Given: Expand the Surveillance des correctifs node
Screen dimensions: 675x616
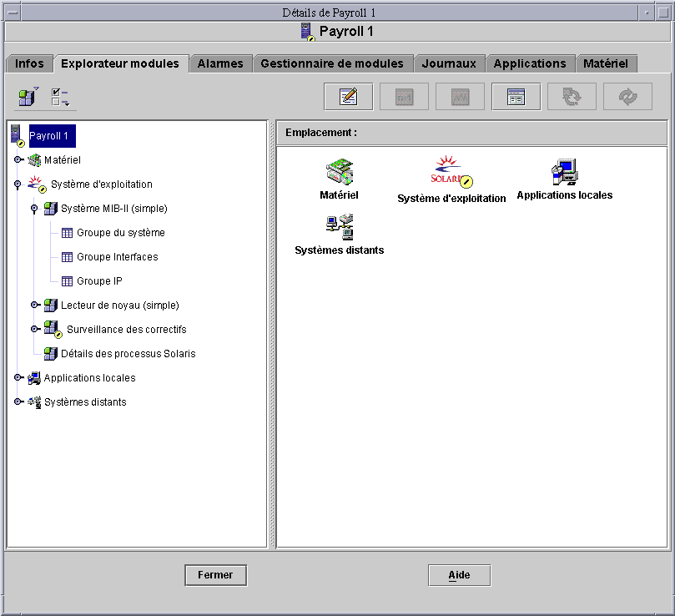Looking at the screenshot, I should tap(35, 329).
